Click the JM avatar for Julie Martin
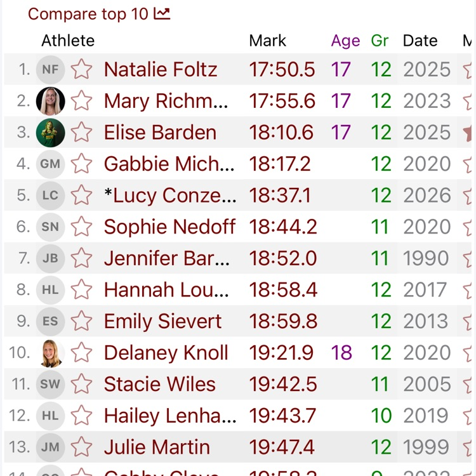Image resolution: width=476 pixels, height=476 pixels. tap(50, 447)
